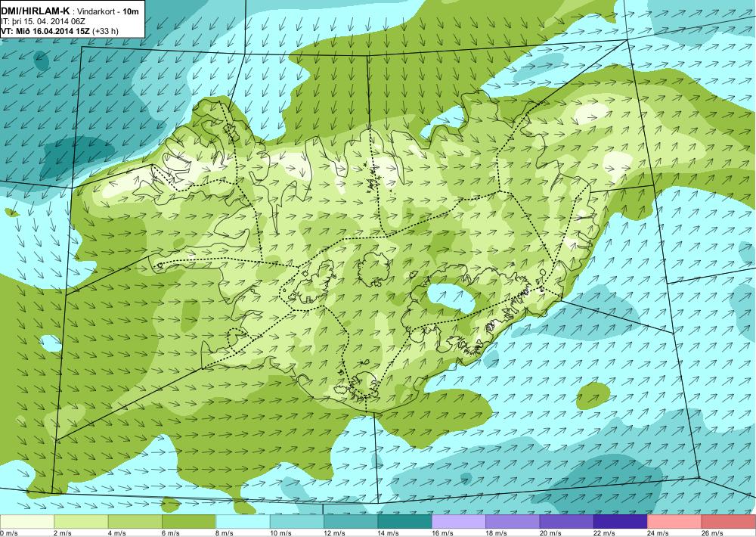Screen dimensions: 756x537
Task: Click the "24 m/s" legend label
Action: tap(658, 533)
